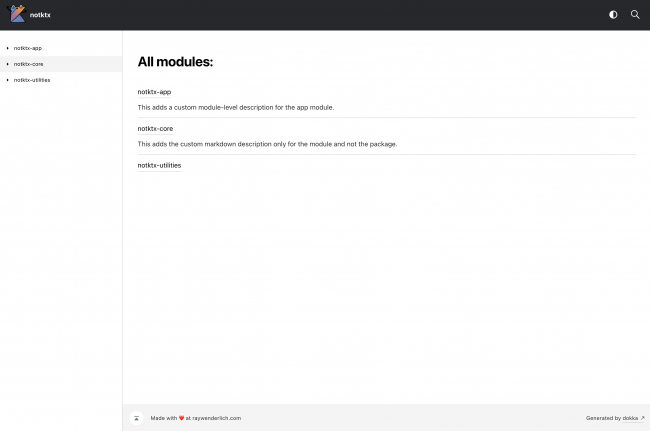Select notktx-utilities in the sidebar
Image resolution: width=650 pixels, height=431 pixels.
32,80
